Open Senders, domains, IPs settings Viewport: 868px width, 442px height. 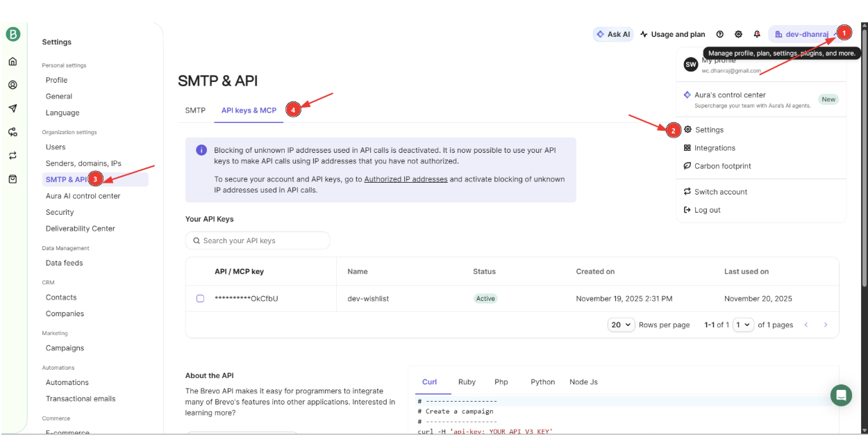click(83, 163)
